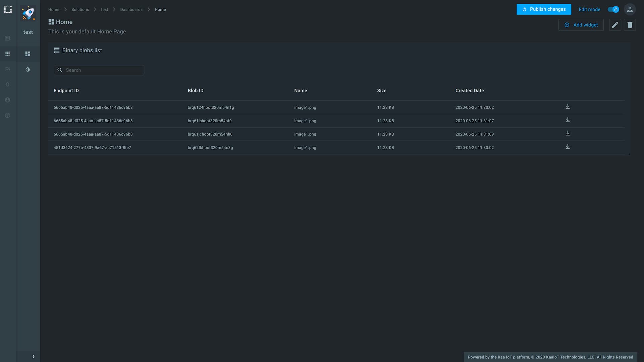Screen dimensions: 644x362
Task: Click the Home breadcrumb tab
Action: click(x=54, y=9)
